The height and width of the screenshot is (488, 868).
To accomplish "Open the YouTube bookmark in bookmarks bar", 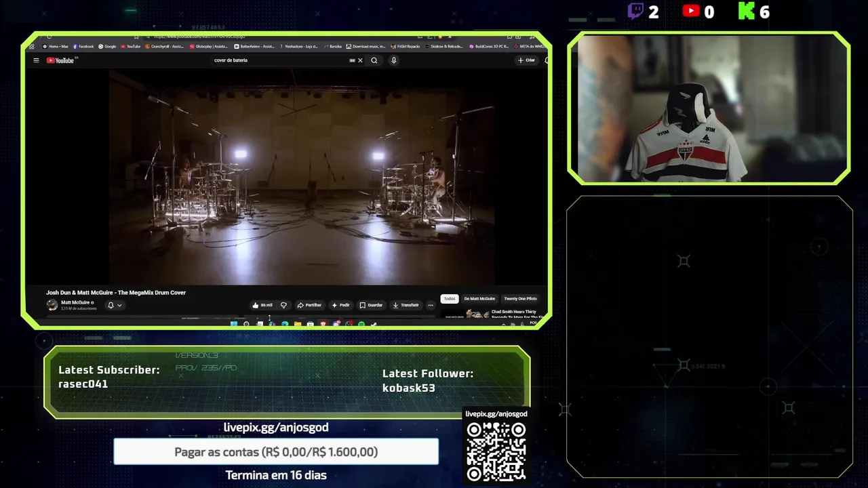I will pyautogui.click(x=130, y=46).
